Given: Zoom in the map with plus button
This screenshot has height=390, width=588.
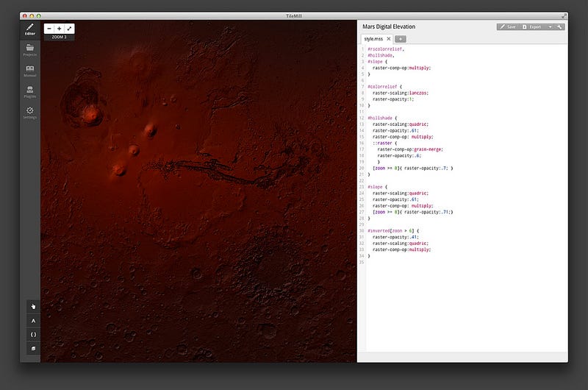Looking at the screenshot, I should click(x=60, y=29).
